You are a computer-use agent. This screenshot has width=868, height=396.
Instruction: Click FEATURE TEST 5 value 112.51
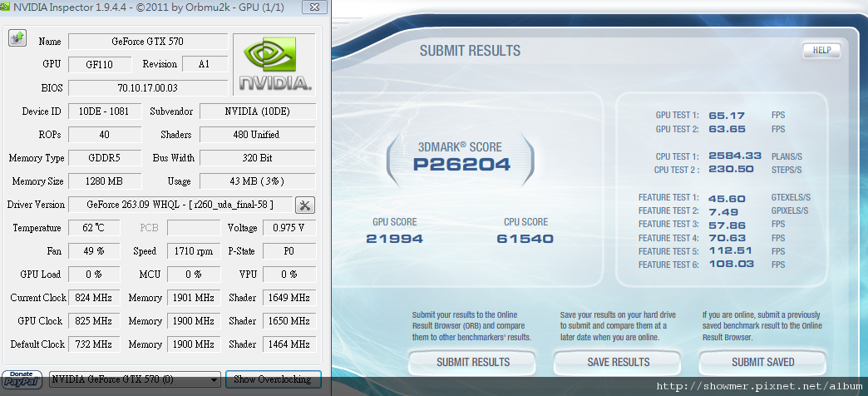(730, 251)
